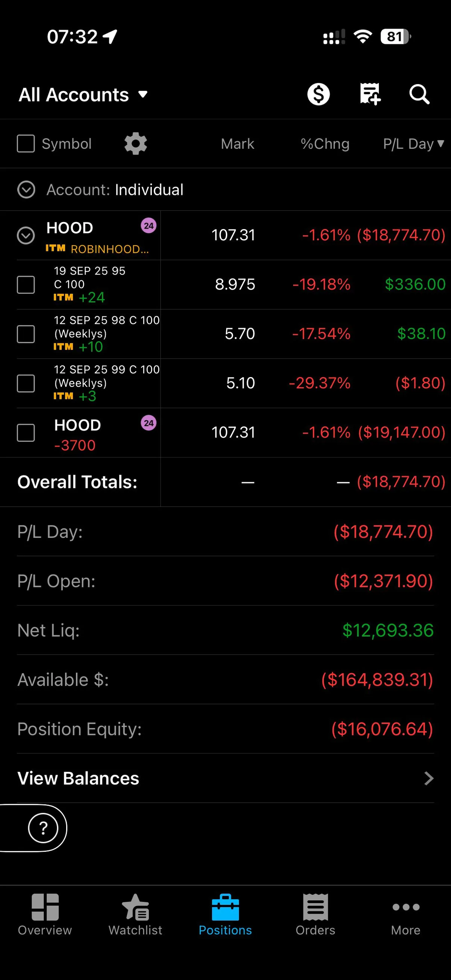Open the add order ticket icon

click(x=370, y=94)
